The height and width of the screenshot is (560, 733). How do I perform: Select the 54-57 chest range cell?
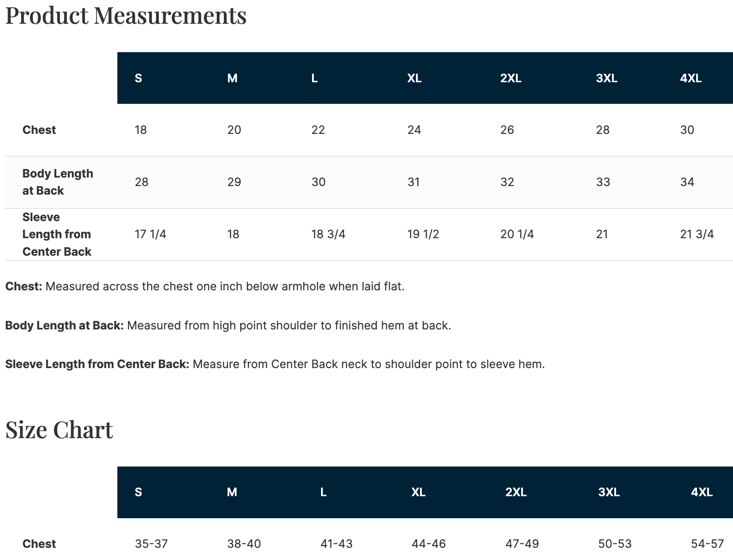click(707, 544)
